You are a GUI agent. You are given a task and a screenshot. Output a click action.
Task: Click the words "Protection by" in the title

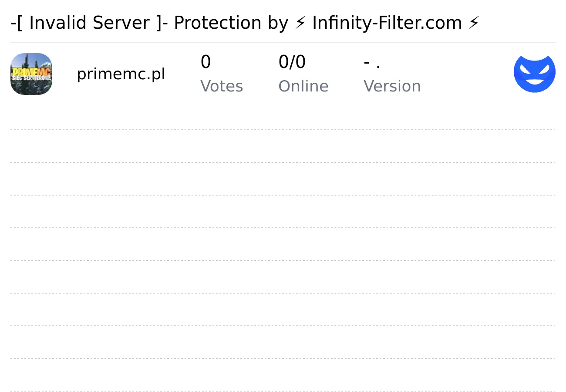(231, 23)
